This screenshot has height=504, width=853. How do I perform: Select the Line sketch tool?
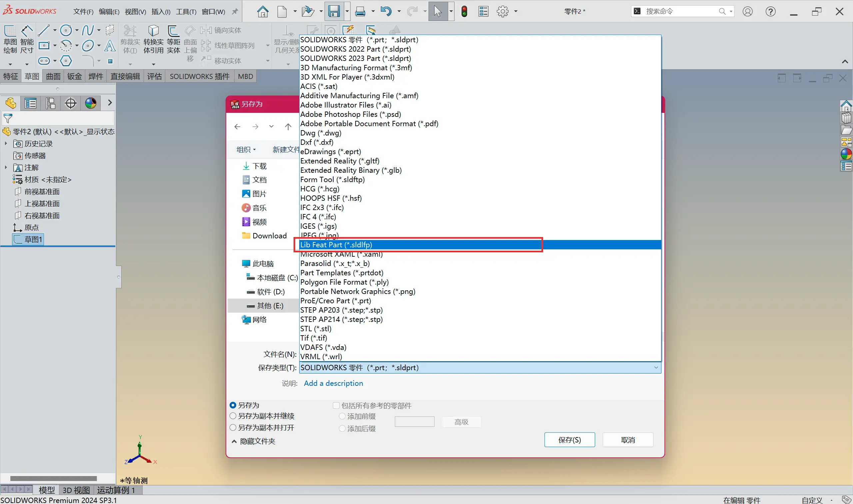[x=44, y=30]
